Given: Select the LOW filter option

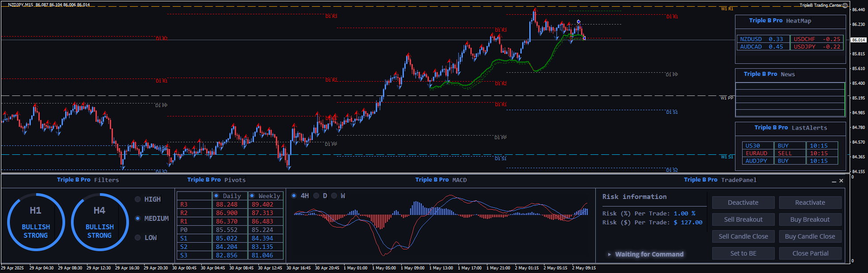Looking at the screenshot, I should pyautogui.click(x=138, y=238).
